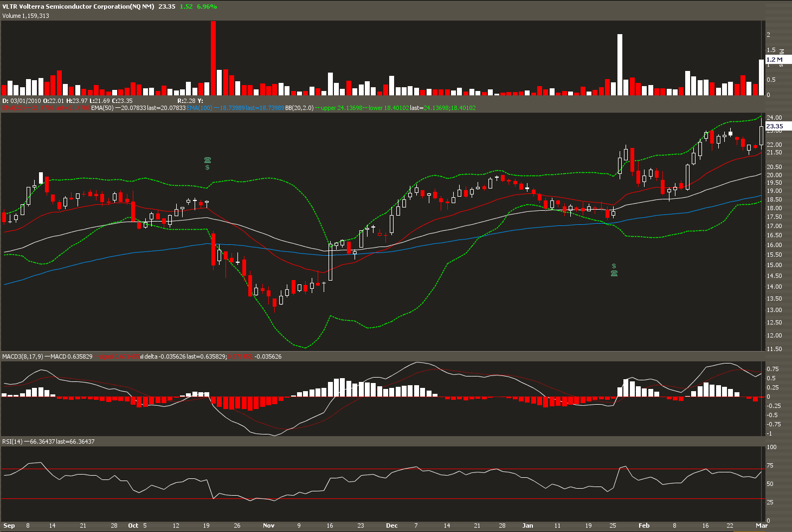Click the January dollar-sign event marker
The width and height of the screenshot is (792, 532).
pos(614,266)
